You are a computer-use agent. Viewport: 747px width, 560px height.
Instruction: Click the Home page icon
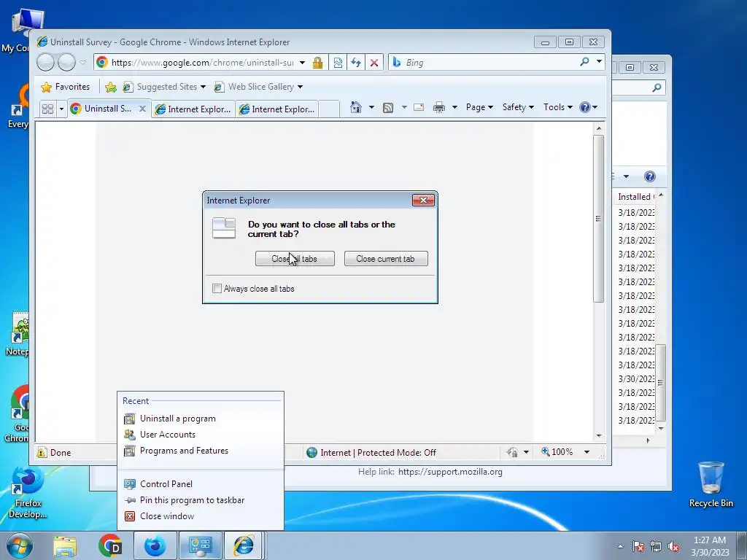point(356,107)
